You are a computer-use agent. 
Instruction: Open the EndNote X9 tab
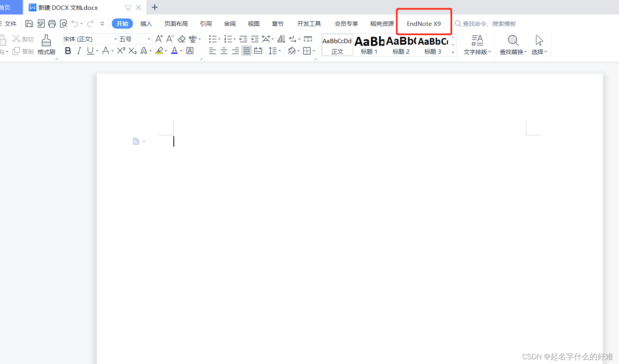424,24
